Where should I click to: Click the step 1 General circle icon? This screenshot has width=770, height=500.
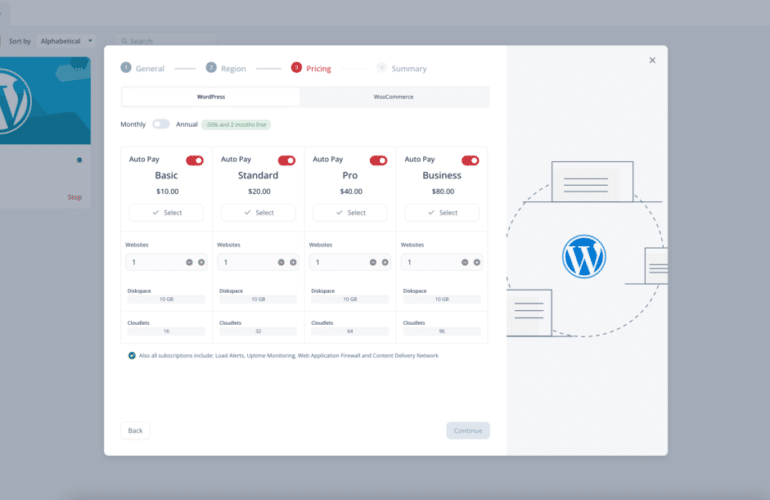point(126,68)
